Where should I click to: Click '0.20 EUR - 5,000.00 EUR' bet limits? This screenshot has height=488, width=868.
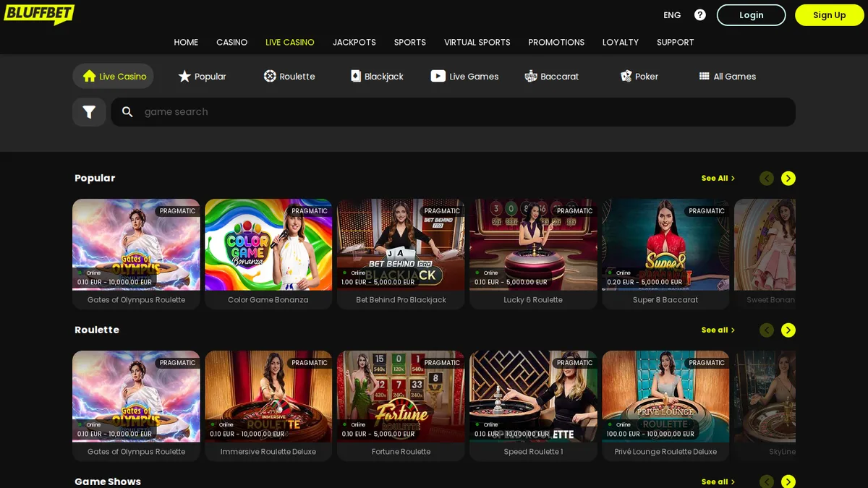click(x=643, y=283)
